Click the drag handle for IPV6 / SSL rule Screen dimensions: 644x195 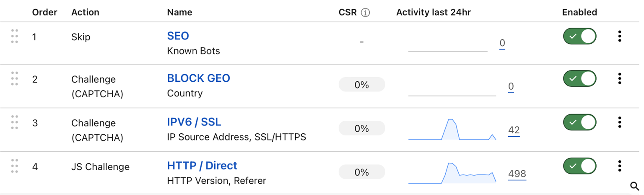point(15,122)
